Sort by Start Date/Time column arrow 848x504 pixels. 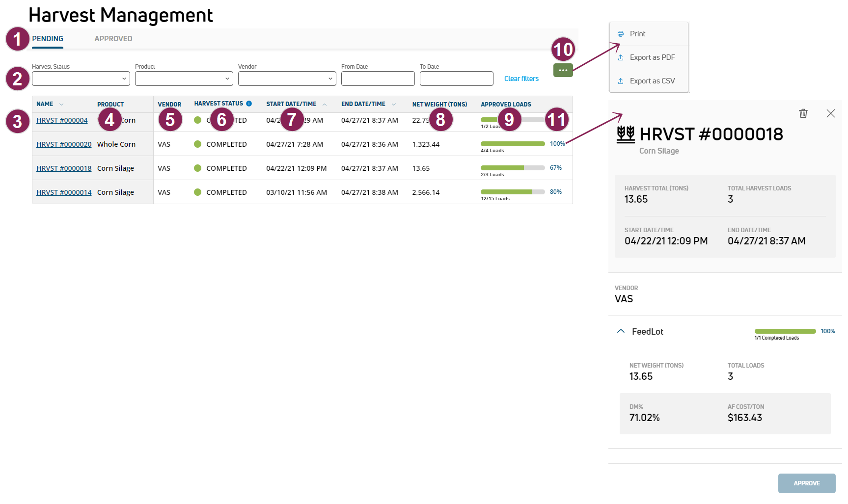[325, 105]
